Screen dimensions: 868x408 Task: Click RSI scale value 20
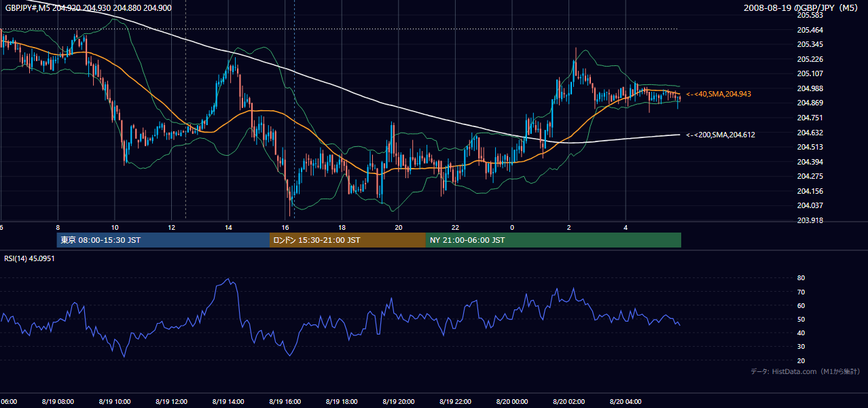pyautogui.click(x=801, y=360)
